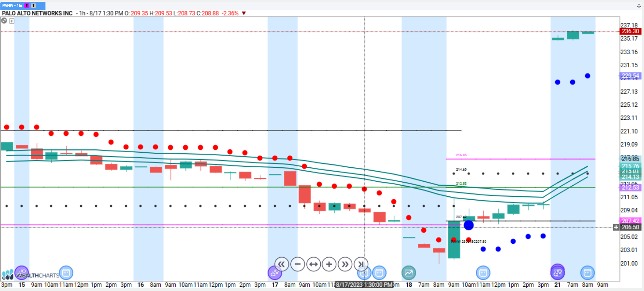Expand the red triangle next to -2.36%
Image resolution: width=644 pixels, height=291 pixels.
244,13
